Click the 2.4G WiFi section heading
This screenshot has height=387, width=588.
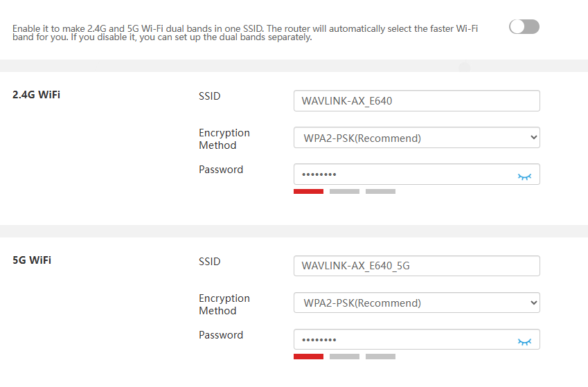click(36, 95)
